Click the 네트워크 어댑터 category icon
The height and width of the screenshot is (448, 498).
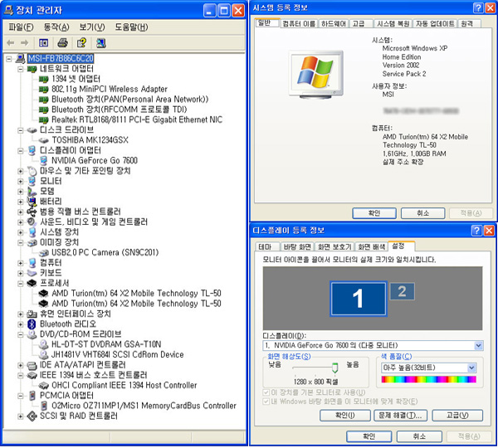coord(32,69)
